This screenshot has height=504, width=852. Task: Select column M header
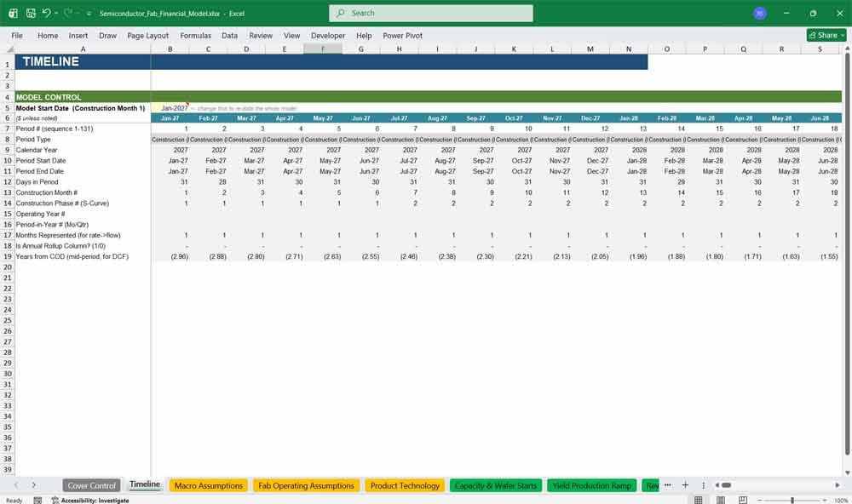(590, 49)
